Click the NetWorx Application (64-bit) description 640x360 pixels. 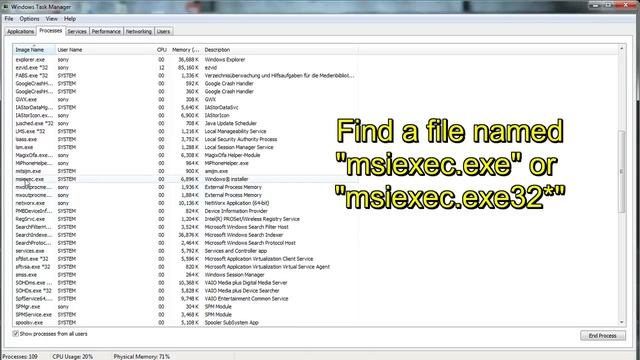pos(237,203)
